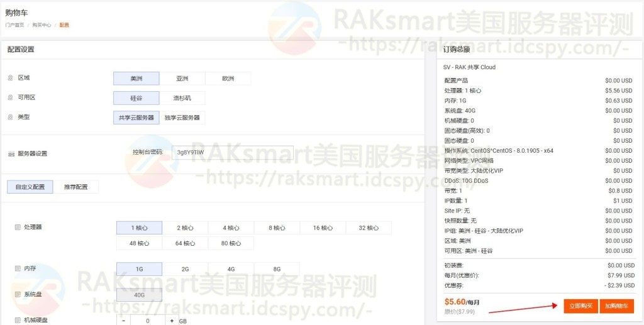Increase 机械硬盘 size with plus button

click(172, 321)
